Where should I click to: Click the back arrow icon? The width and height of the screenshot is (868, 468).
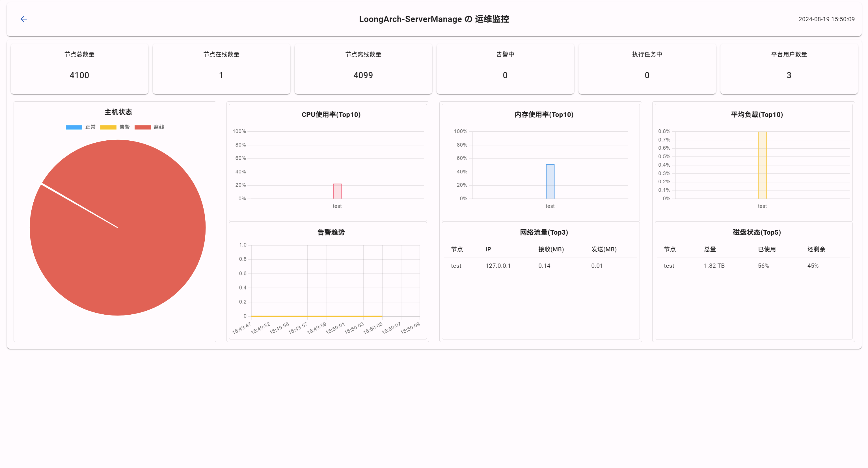coord(23,19)
